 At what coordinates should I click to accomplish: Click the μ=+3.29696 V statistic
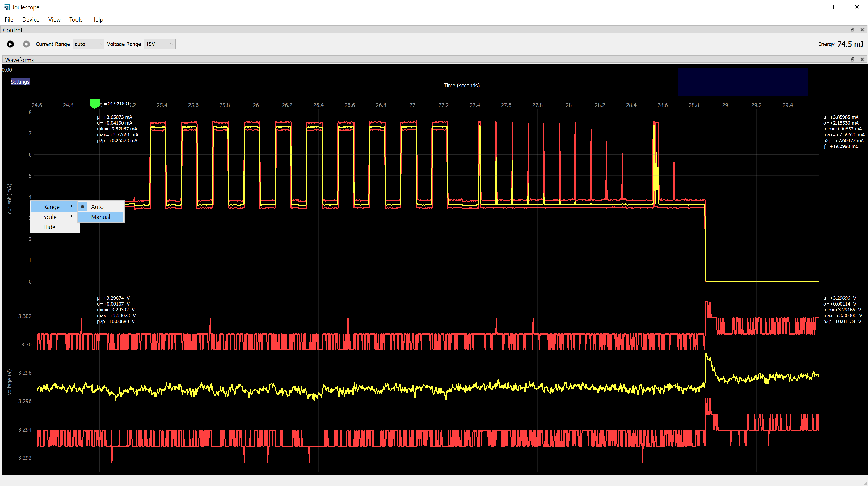[839, 298]
